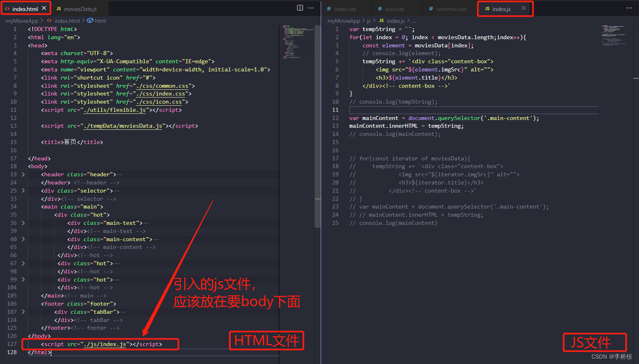Click the CSS hash icon on index.css tab

click(329, 9)
